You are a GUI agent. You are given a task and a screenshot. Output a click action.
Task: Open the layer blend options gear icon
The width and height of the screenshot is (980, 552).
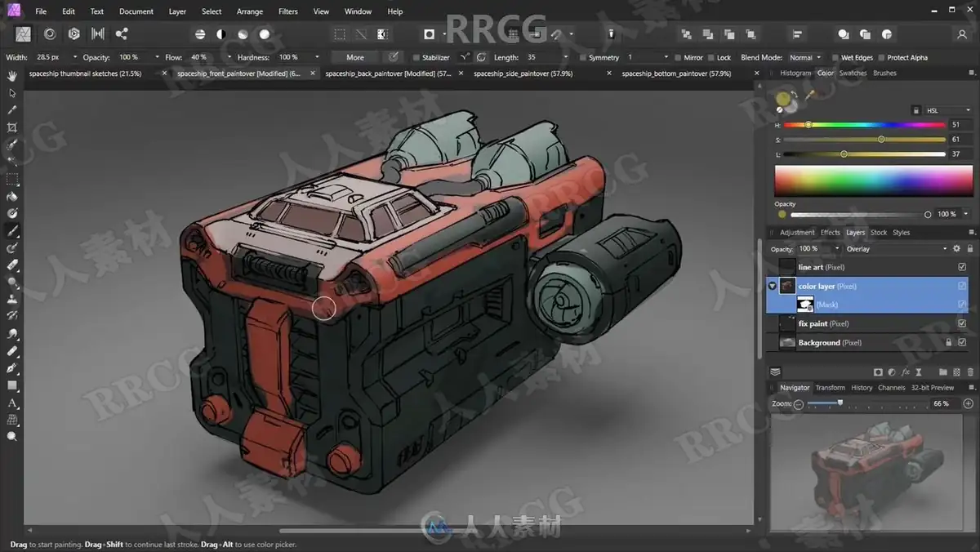pos(957,248)
